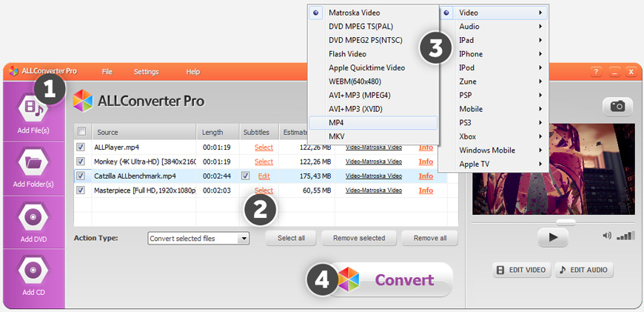Choose Apple Quicktime Video format
The width and height of the screenshot is (644, 312).
pos(373,68)
